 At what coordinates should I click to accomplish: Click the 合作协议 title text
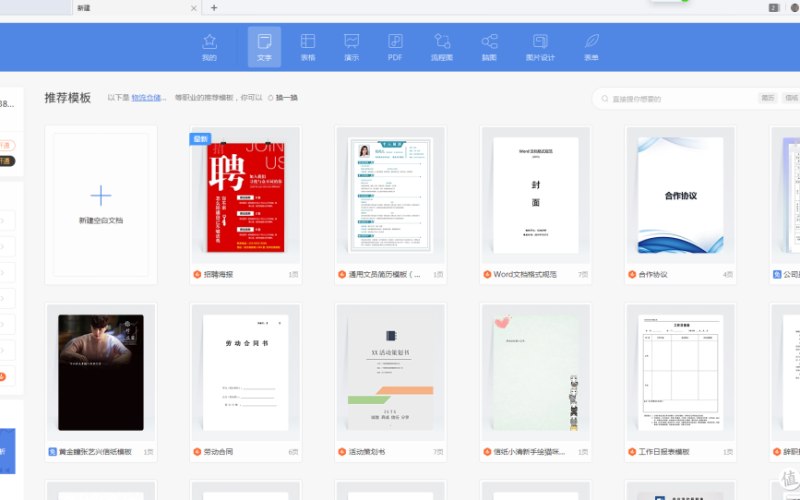653,274
